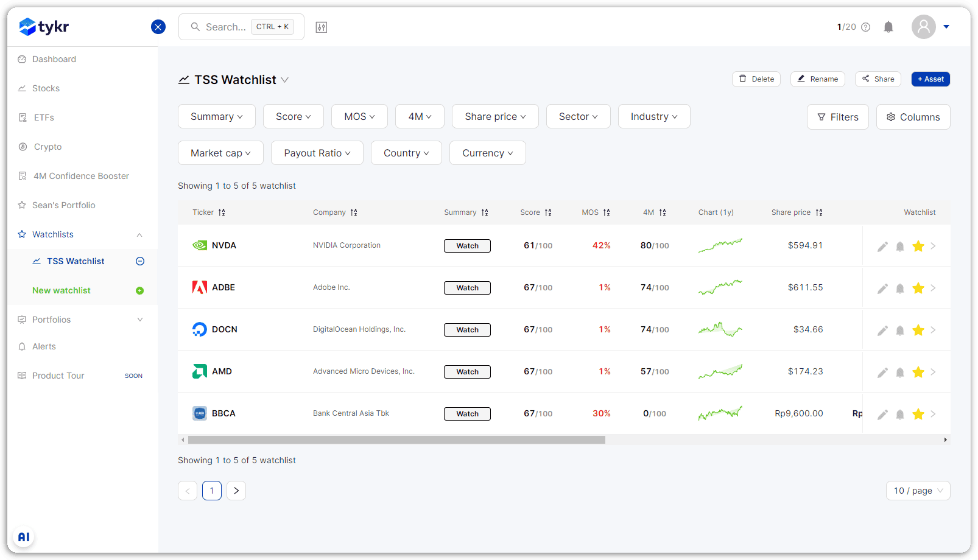Open the user account menu arrow
The width and height of the screenshot is (978, 560).
pyautogui.click(x=946, y=27)
